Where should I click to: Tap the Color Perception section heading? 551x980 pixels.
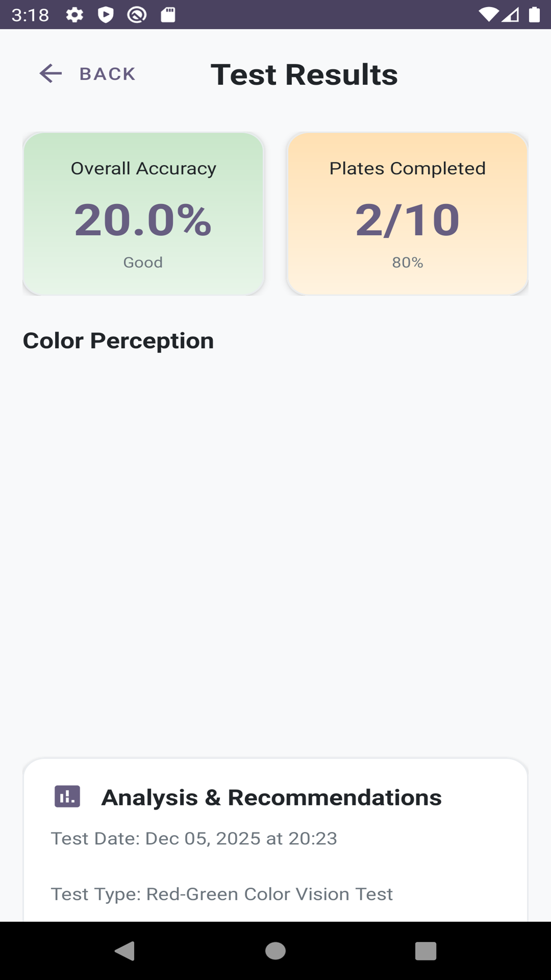pyautogui.click(x=118, y=340)
